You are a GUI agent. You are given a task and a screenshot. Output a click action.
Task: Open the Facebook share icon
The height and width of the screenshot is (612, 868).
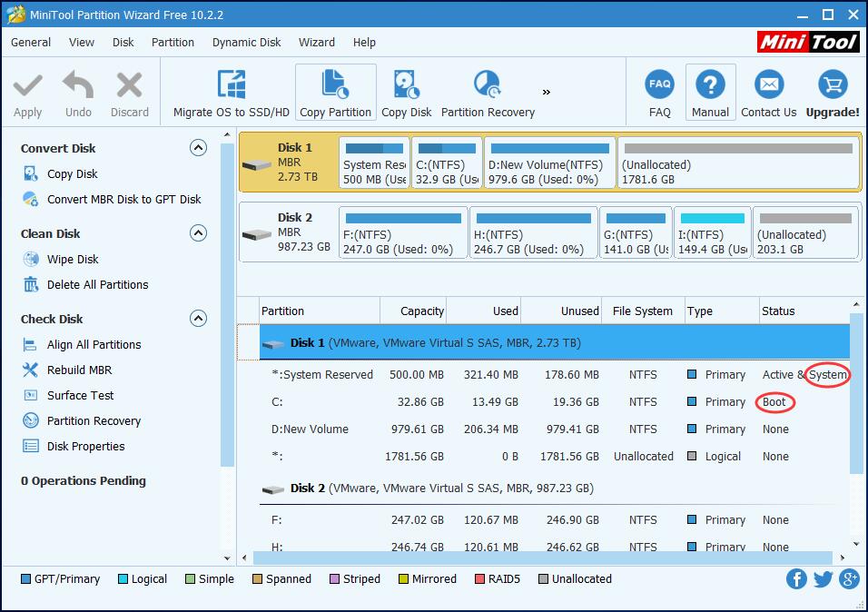point(796,579)
